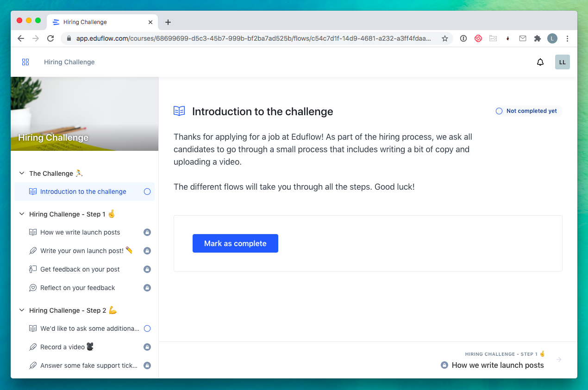The width and height of the screenshot is (588, 390).
Task: Toggle the Not completed yet status
Action: 527,111
